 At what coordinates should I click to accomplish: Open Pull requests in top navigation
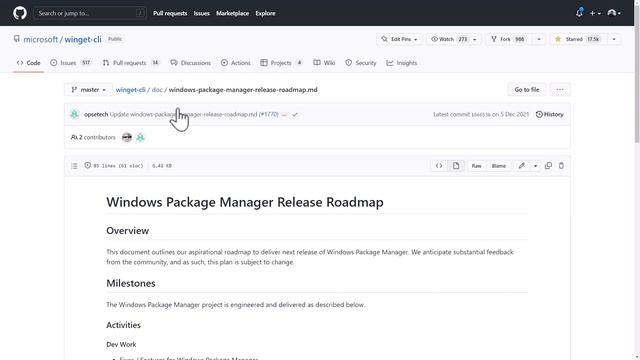point(170,13)
